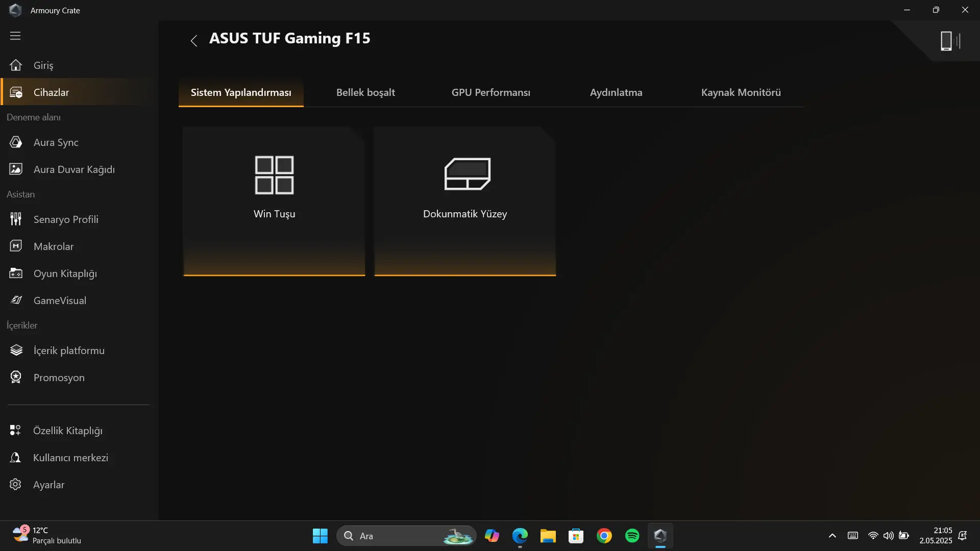
Task: Open the volume speaker tray icon
Action: [889, 536]
